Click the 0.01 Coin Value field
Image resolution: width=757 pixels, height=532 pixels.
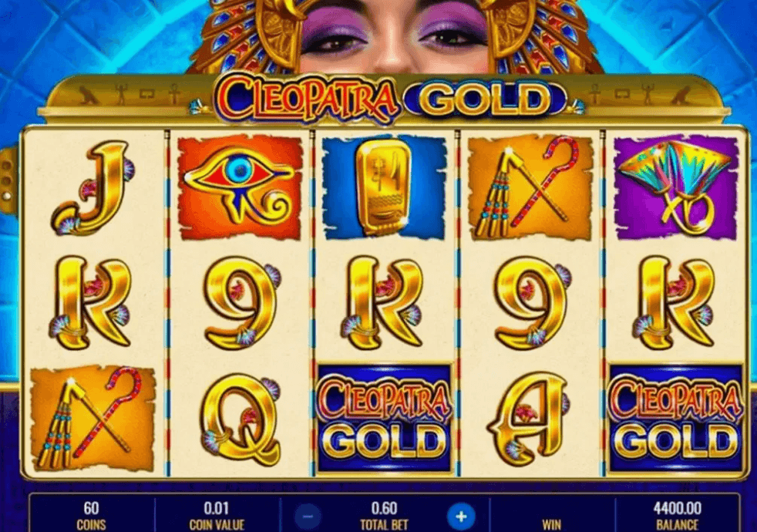click(217, 516)
